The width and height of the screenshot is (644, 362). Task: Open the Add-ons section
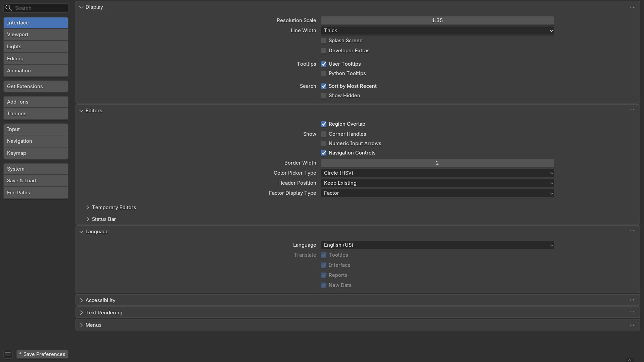36,102
